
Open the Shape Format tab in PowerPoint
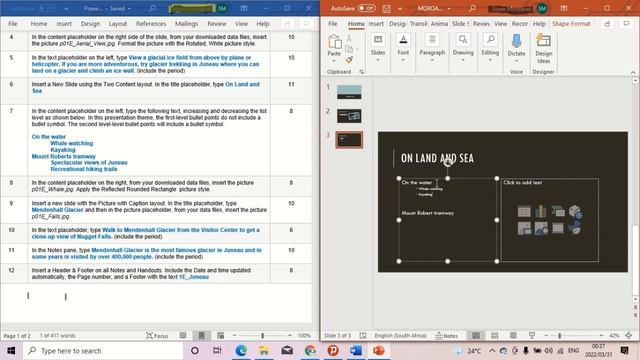571,24
